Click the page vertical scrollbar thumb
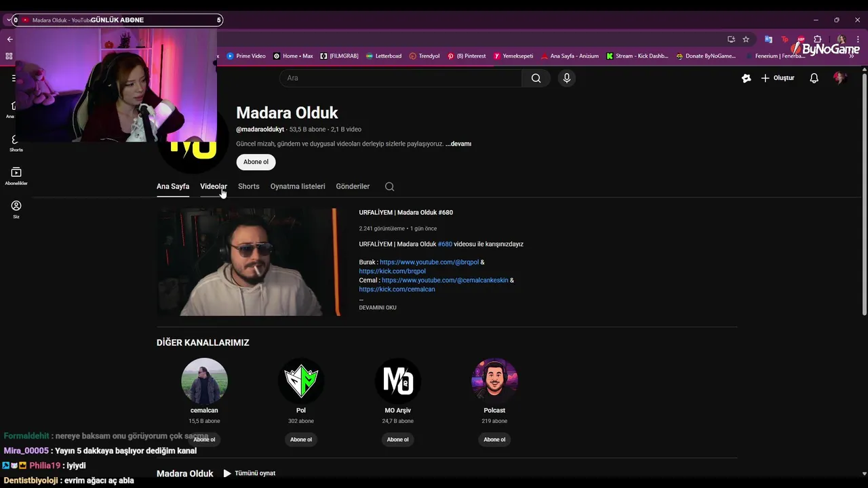Viewport: 868px width, 488px height. tap(864, 193)
